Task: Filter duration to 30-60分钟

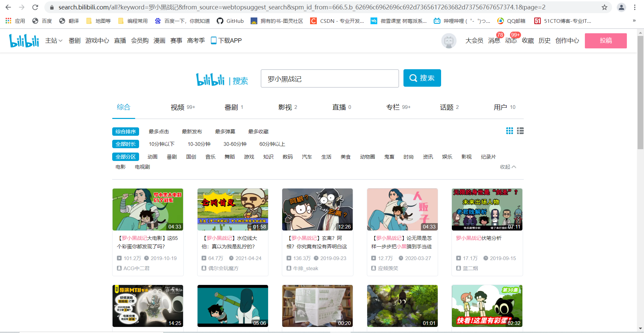Action: [235, 144]
